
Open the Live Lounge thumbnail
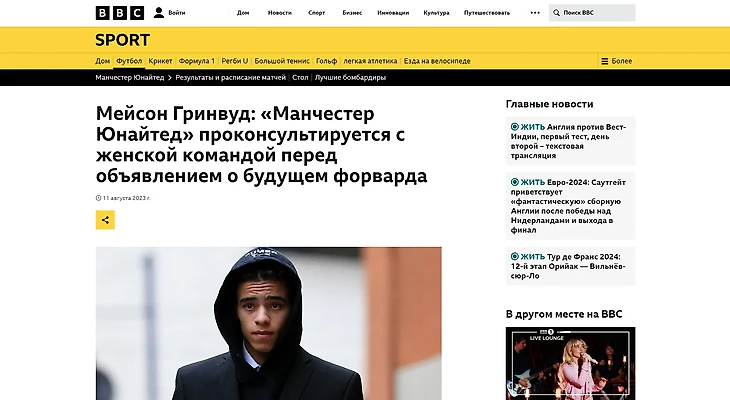pos(570,363)
